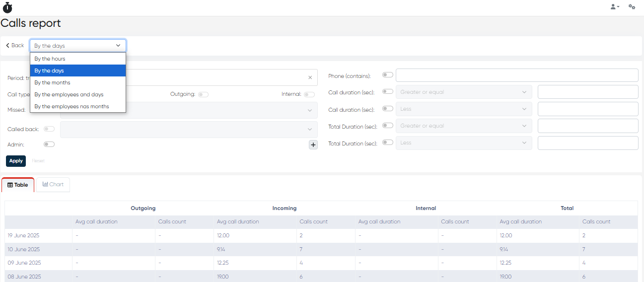Expand the Called back dropdown
This screenshot has height=282, width=644.
pyautogui.click(x=189, y=129)
